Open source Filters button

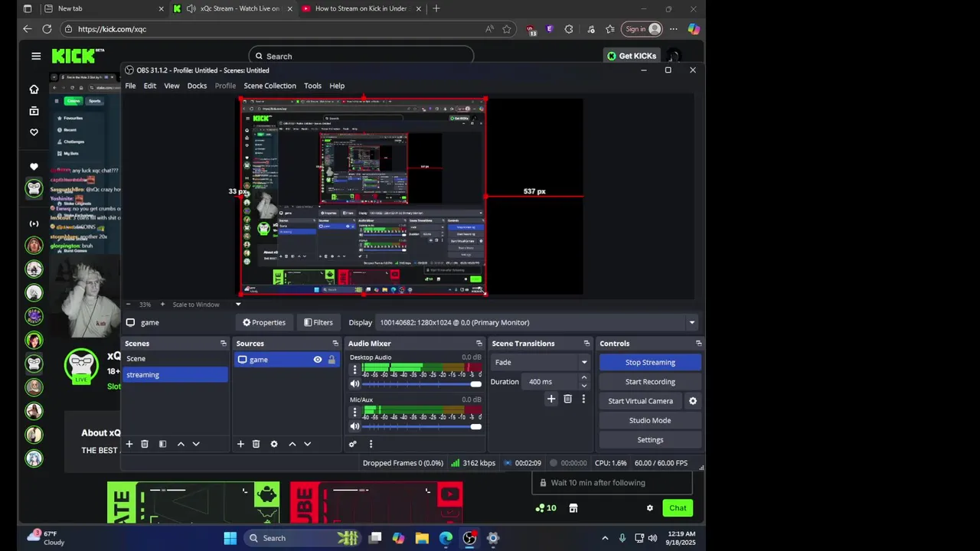(318, 323)
